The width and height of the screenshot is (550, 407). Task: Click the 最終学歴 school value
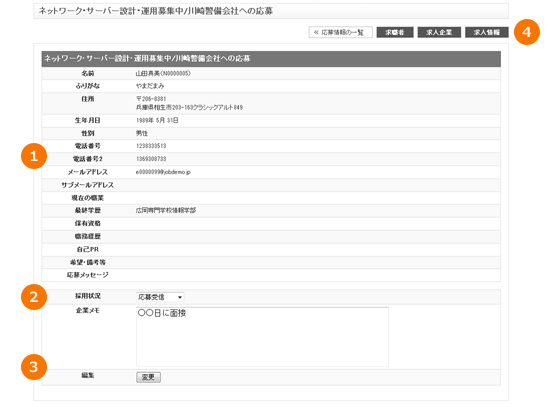166,210
